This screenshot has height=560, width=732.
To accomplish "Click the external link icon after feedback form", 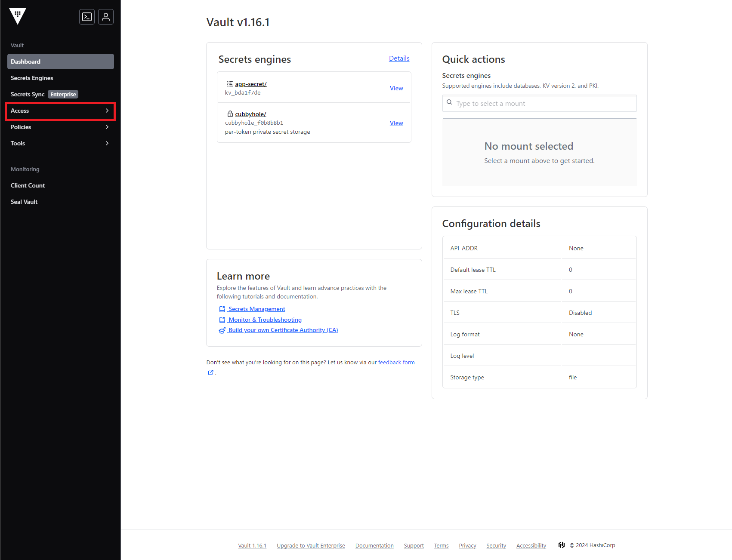I will coord(210,372).
